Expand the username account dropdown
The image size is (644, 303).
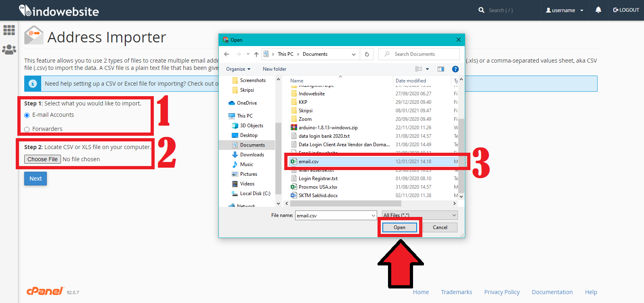(564, 11)
